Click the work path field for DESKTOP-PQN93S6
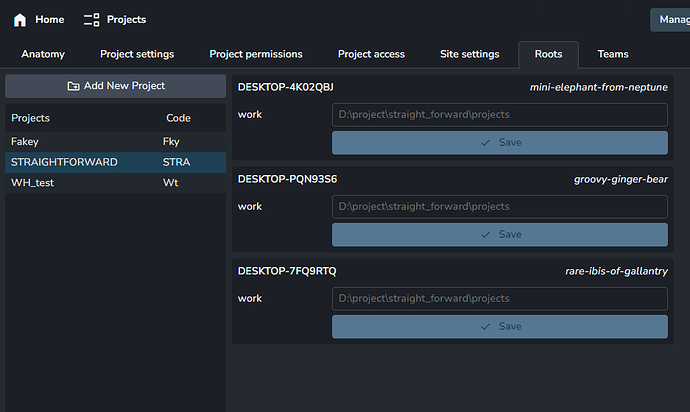 499,207
